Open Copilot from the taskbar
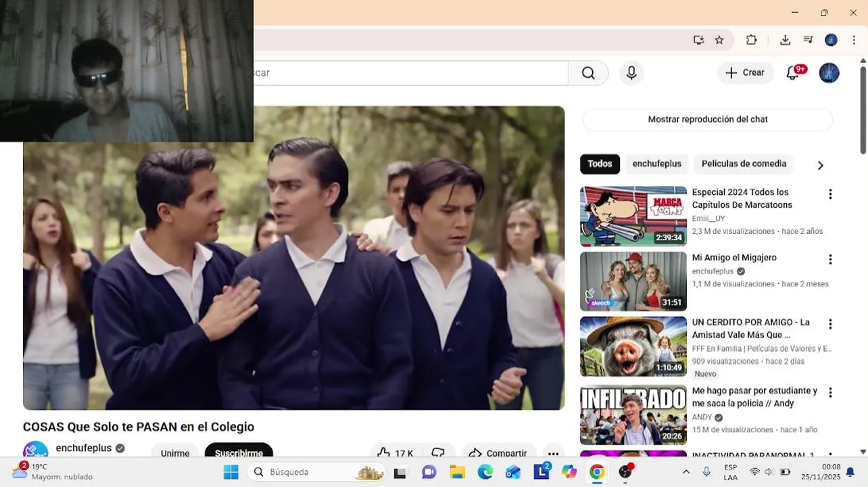The image size is (868, 487). (569, 472)
